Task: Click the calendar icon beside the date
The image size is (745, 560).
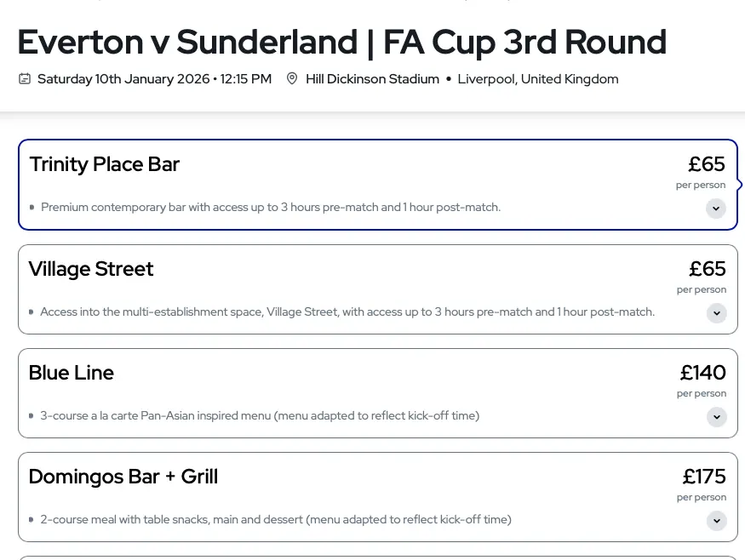Action: 25,79
